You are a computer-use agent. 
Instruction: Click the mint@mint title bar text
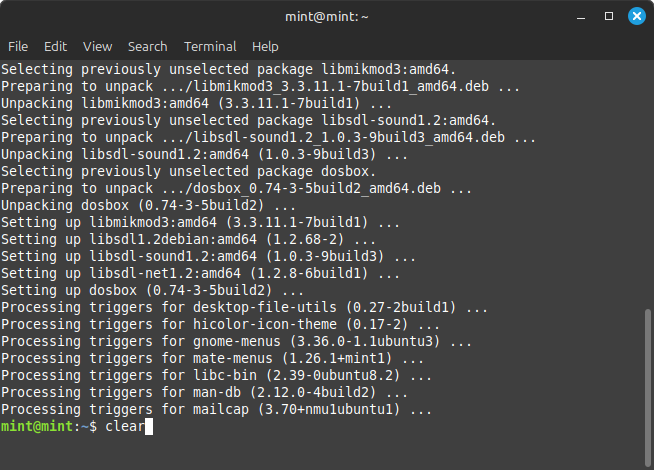326,17
